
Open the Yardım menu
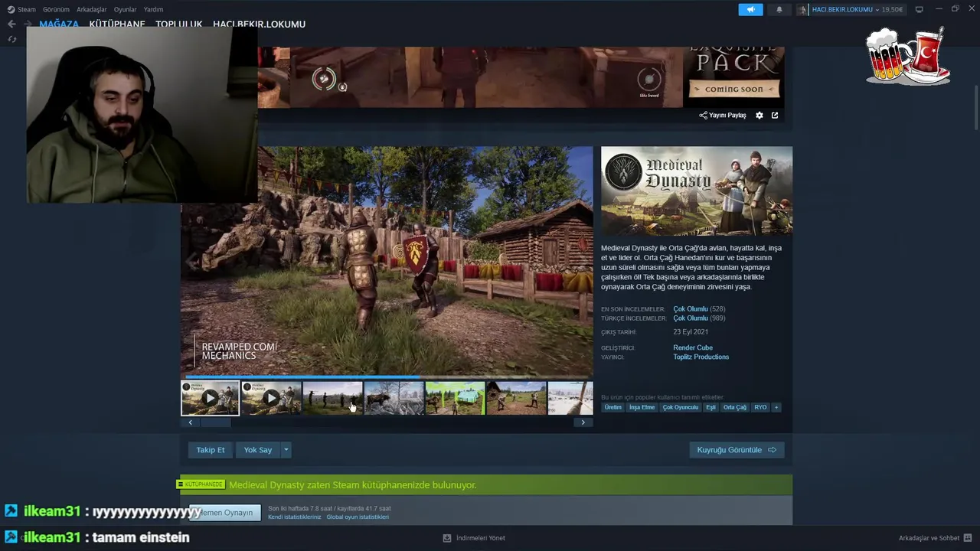point(153,9)
